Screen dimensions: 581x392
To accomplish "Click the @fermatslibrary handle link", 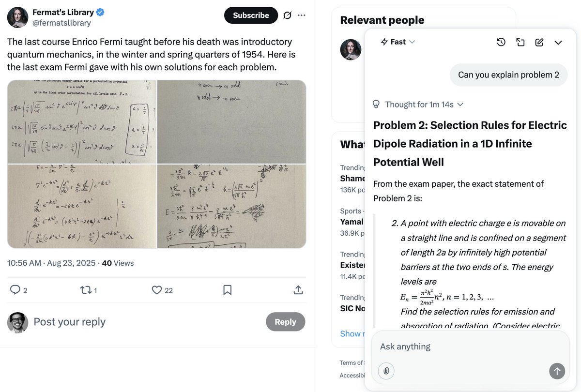I will (x=61, y=23).
